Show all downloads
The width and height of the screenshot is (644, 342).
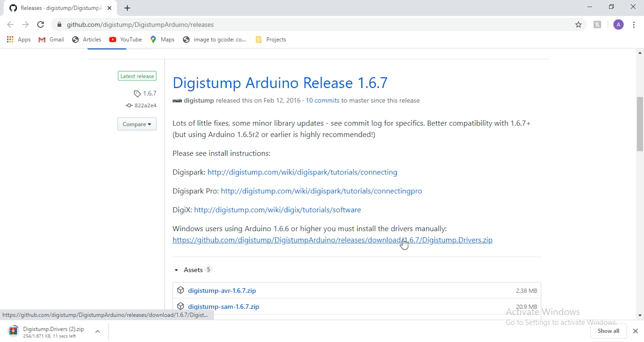[608, 331]
